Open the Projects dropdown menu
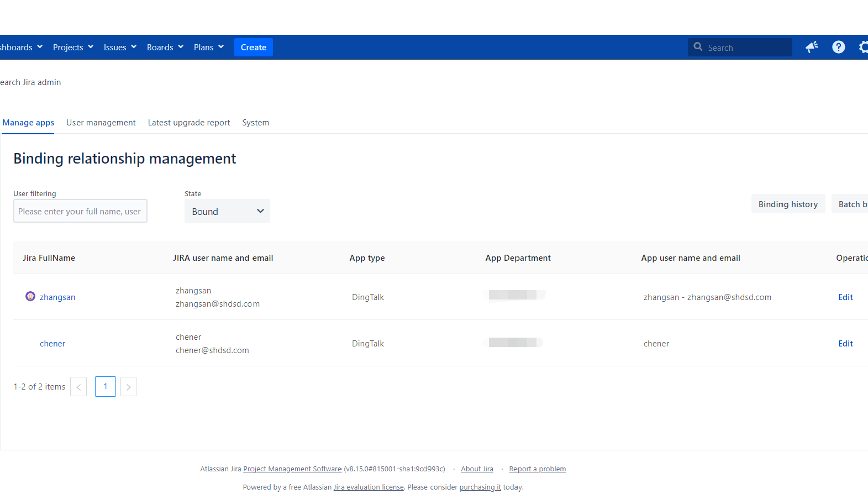Screen dimensions: 868x494 tap(73, 48)
